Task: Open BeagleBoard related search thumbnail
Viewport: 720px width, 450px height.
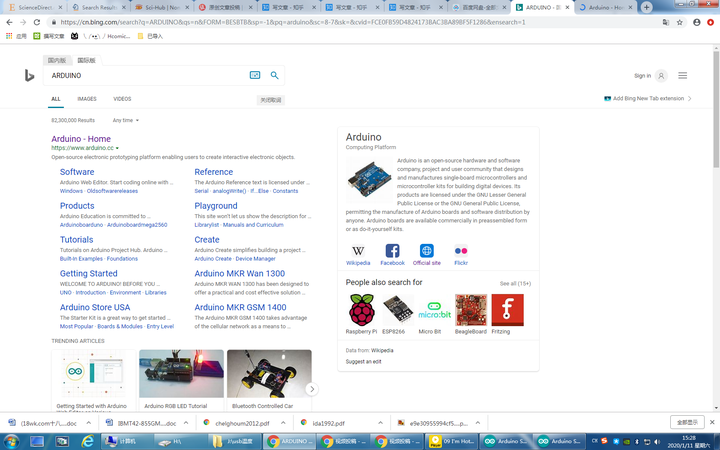Action: click(x=471, y=310)
